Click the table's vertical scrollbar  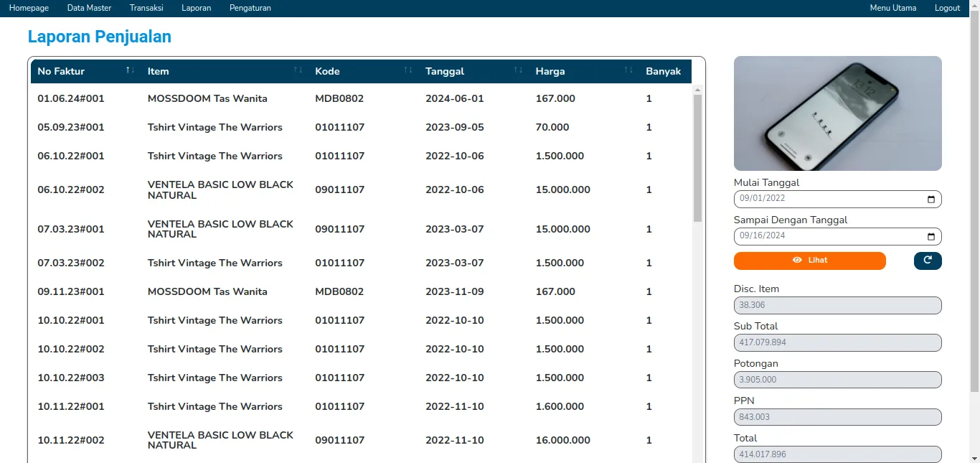click(x=697, y=158)
